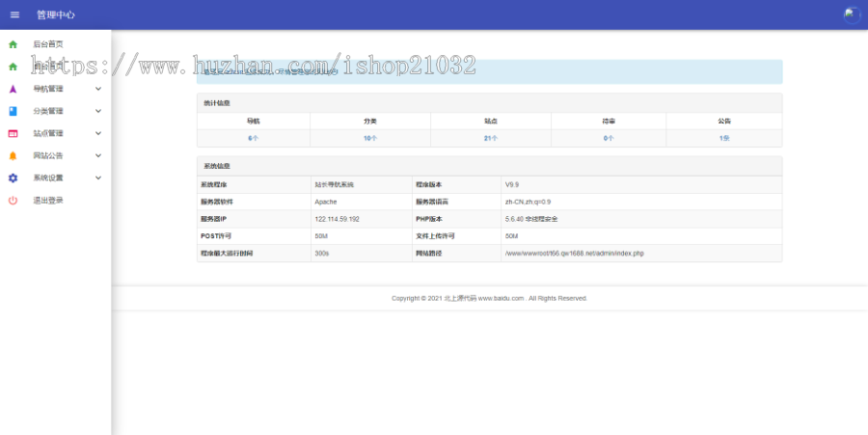This screenshot has height=435, width=868.
Task: Open the 0个 pending review count link
Action: point(609,138)
